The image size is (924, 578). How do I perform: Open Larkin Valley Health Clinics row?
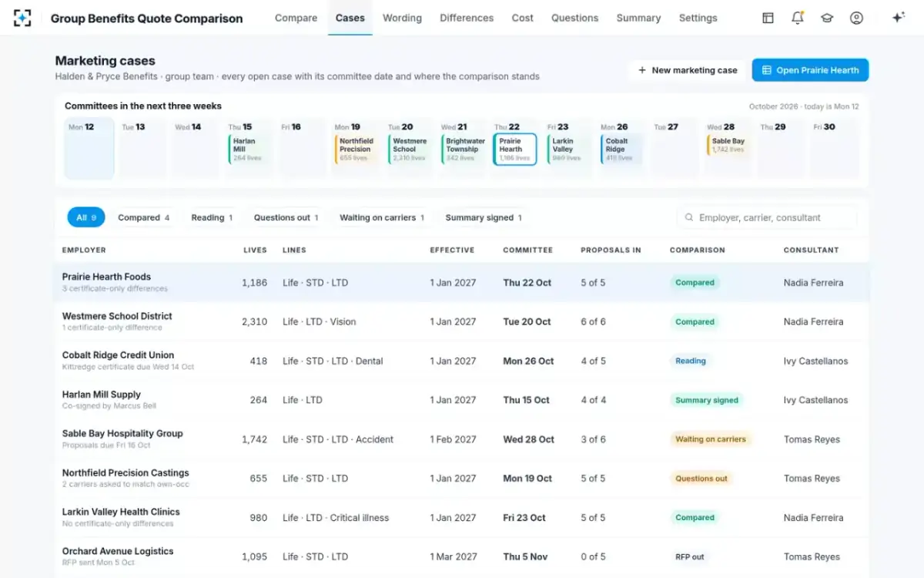[x=462, y=518]
